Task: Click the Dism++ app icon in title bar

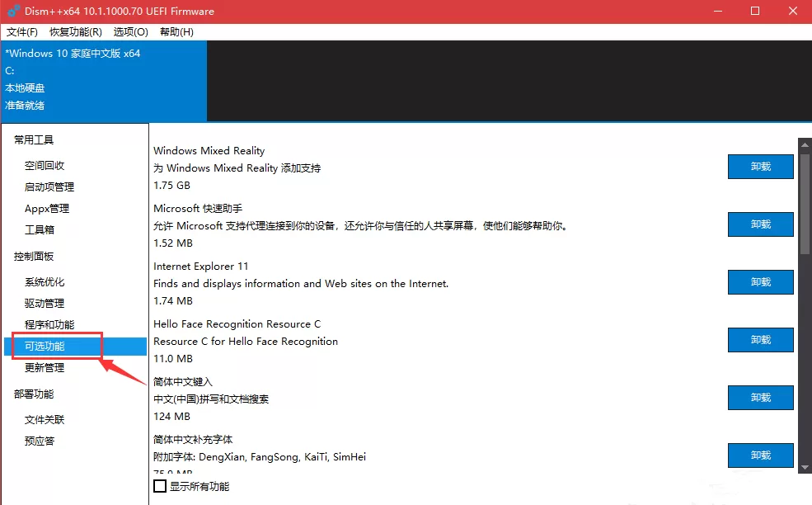Action: [x=13, y=11]
